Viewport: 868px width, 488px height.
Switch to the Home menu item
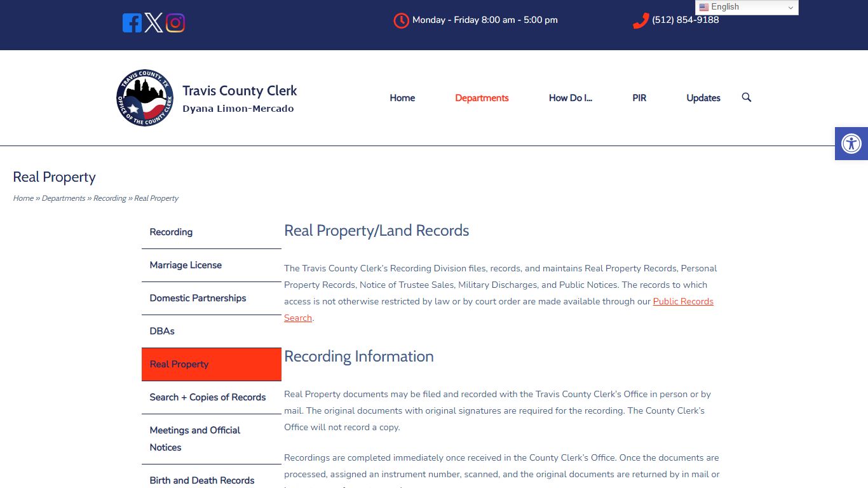click(402, 98)
